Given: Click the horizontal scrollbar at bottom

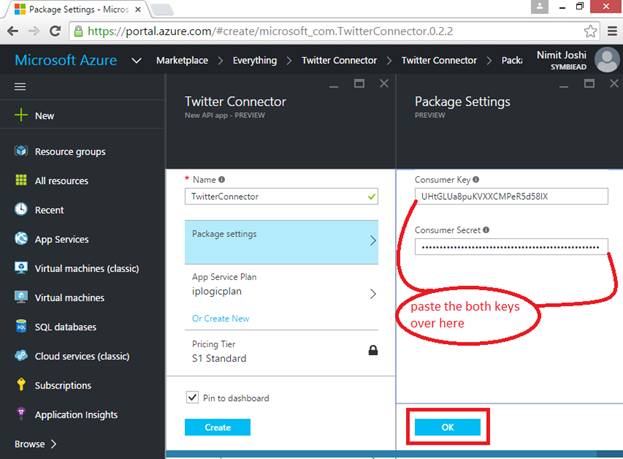Looking at the screenshot, I should (x=381, y=454).
